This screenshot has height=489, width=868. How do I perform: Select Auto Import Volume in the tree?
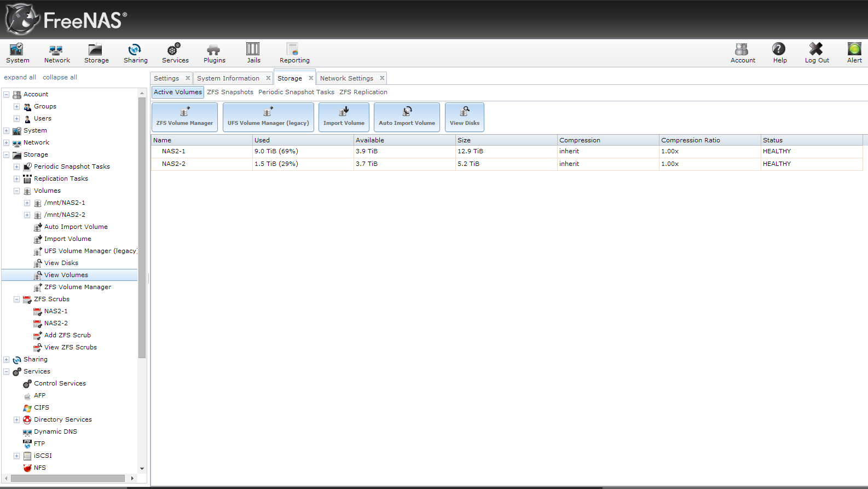pos(76,227)
